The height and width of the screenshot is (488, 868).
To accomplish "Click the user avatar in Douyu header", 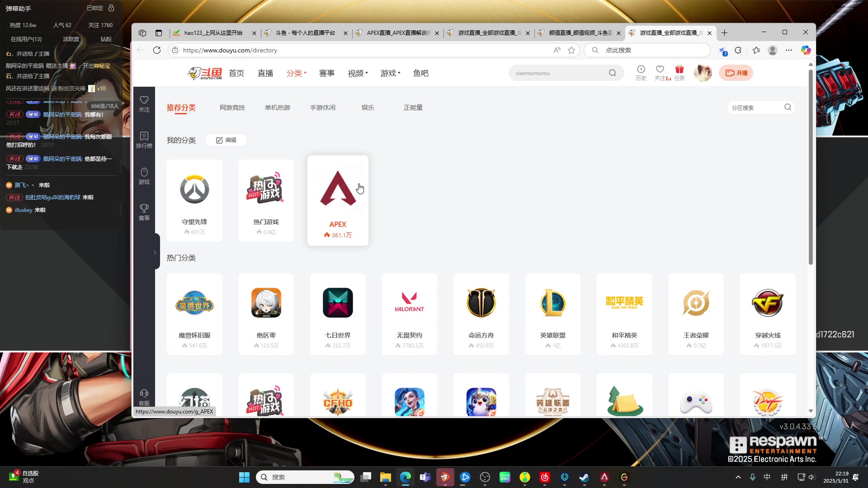I will tap(703, 73).
